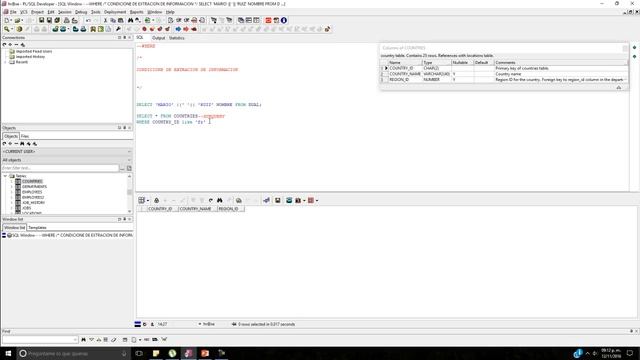Open the sticky notes taskbar app
640x360 pixels.
point(156,353)
